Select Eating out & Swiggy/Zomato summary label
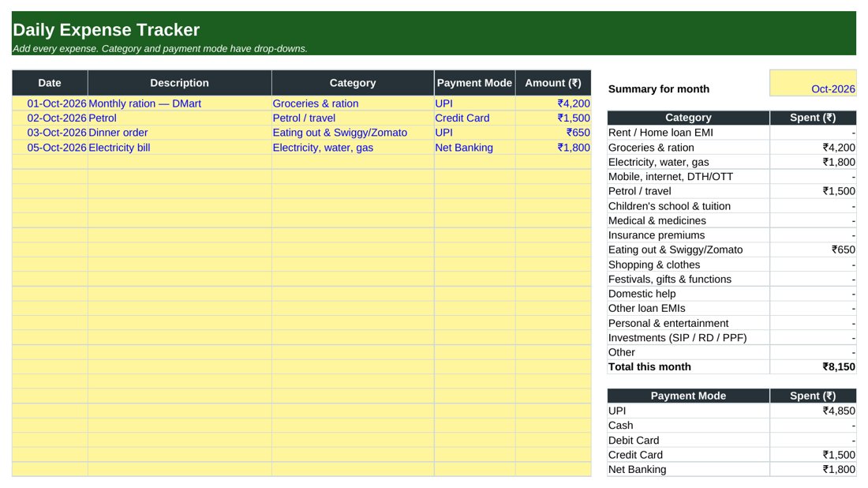Screen dimensions: 868x488 pyautogui.click(x=675, y=250)
